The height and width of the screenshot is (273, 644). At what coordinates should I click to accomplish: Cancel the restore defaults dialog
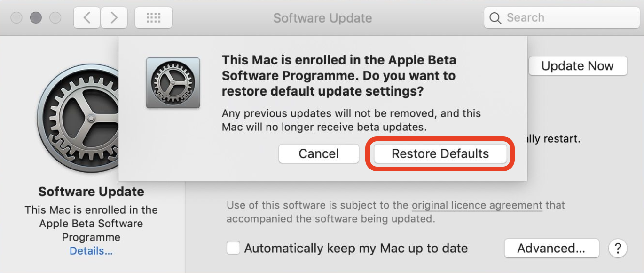[319, 153]
